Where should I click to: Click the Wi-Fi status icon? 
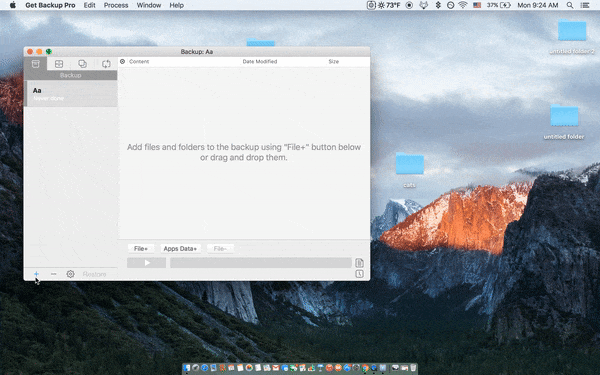(x=463, y=5)
